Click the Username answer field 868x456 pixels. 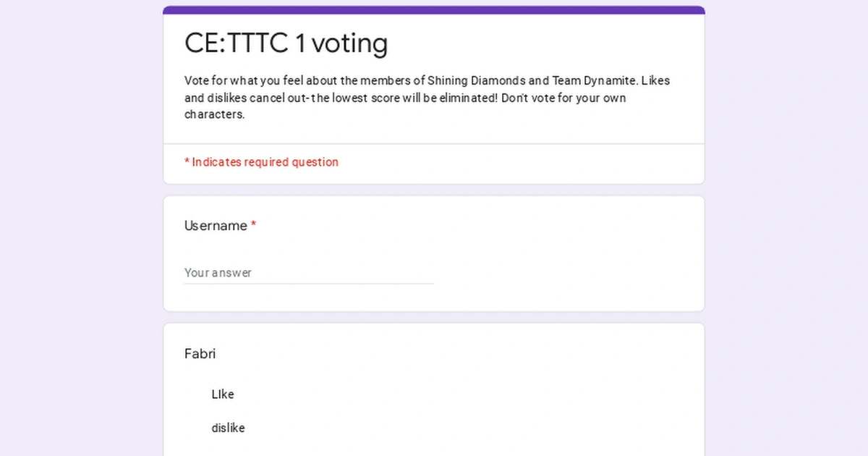304,274
